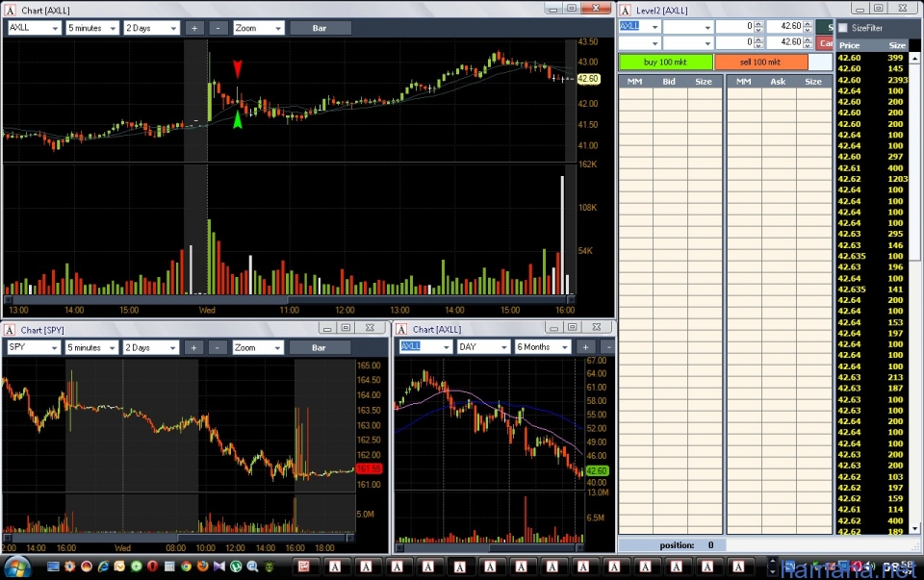Screen dimensions: 924x580
Task: Increase the second-row order quantity with up arrow
Action: (759, 39)
